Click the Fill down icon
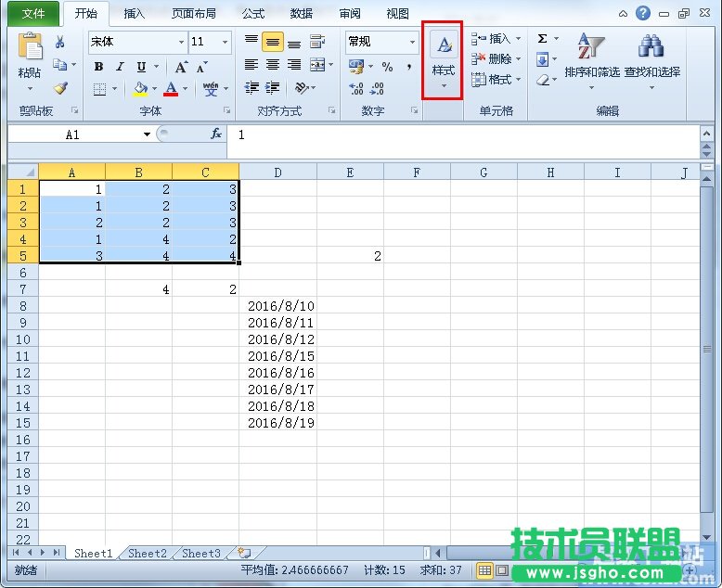The width and height of the screenshot is (722, 588). pyautogui.click(x=542, y=59)
